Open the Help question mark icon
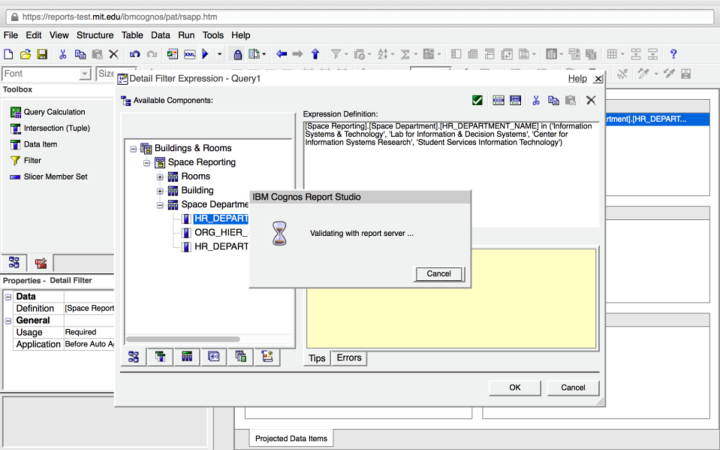The width and height of the screenshot is (720, 450). 673,54
